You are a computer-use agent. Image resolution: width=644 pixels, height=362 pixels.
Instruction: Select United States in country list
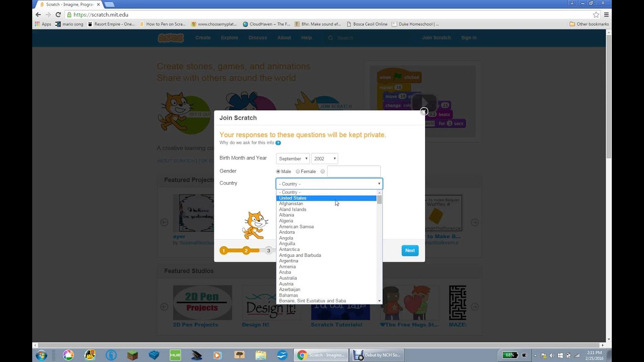[327, 198]
